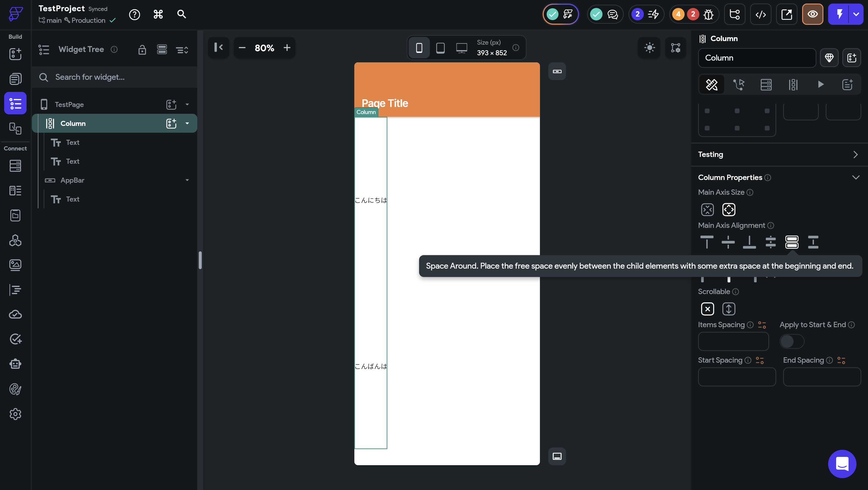868x490 pixels.
Task: Select Main Axis Size minimize option
Action: (707, 210)
